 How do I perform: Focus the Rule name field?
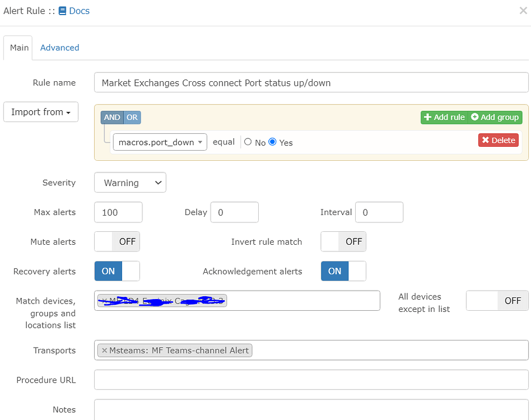311,82
